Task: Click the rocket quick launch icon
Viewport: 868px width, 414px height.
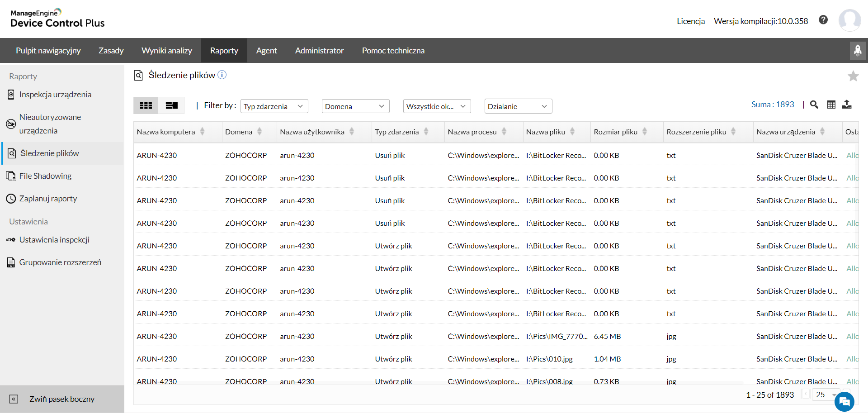Action: point(857,51)
